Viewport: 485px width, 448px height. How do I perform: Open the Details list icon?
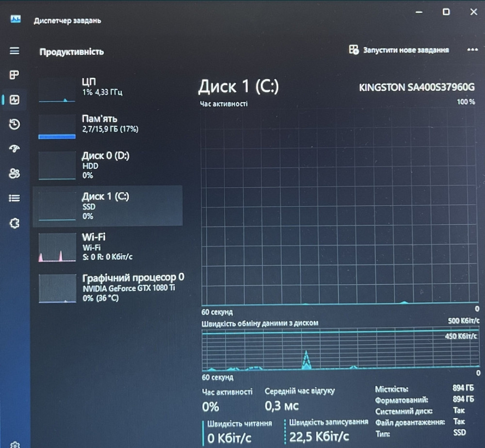pos(15,198)
